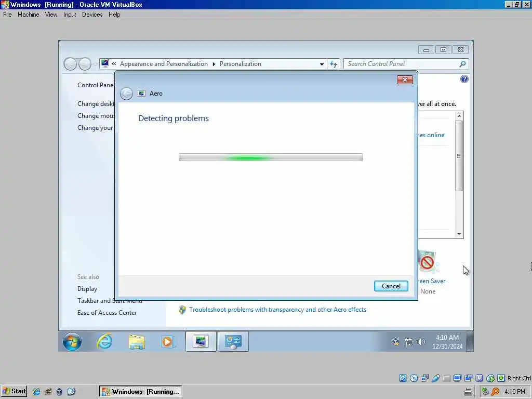Screen dimensions: 532x399
Task: Click the guest clock showing 4:10 AM
Action: pos(447,342)
